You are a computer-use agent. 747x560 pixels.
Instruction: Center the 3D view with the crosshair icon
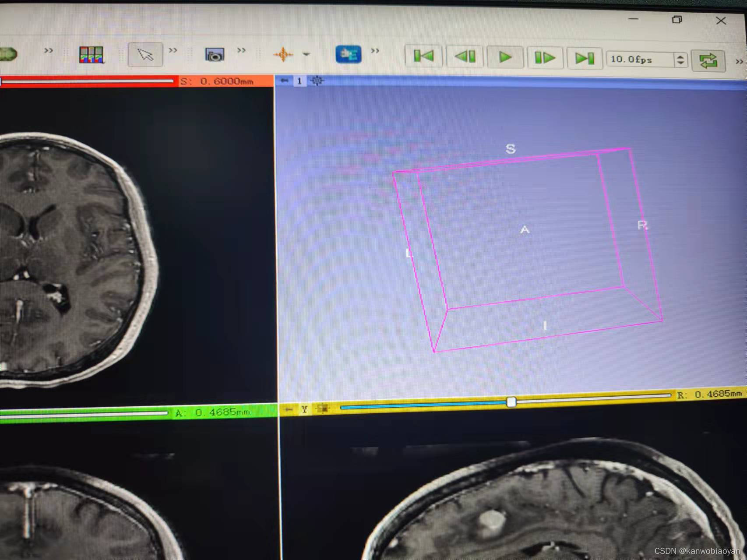tap(317, 81)
